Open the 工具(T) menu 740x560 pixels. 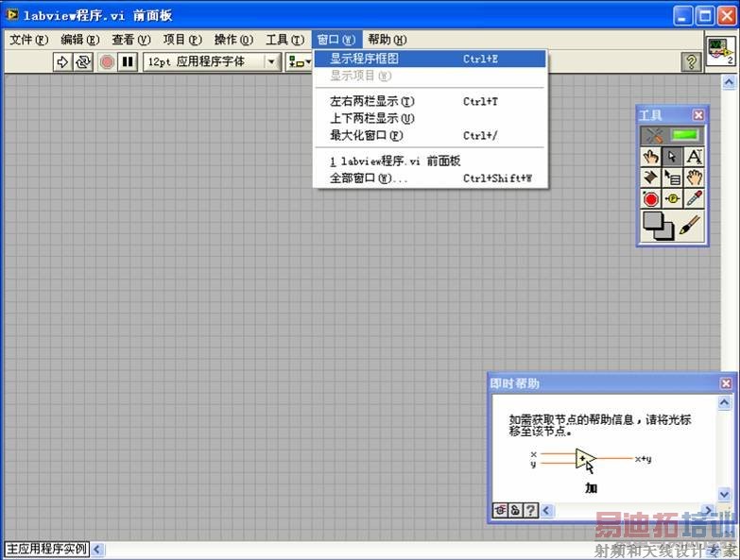click(284, 40)
